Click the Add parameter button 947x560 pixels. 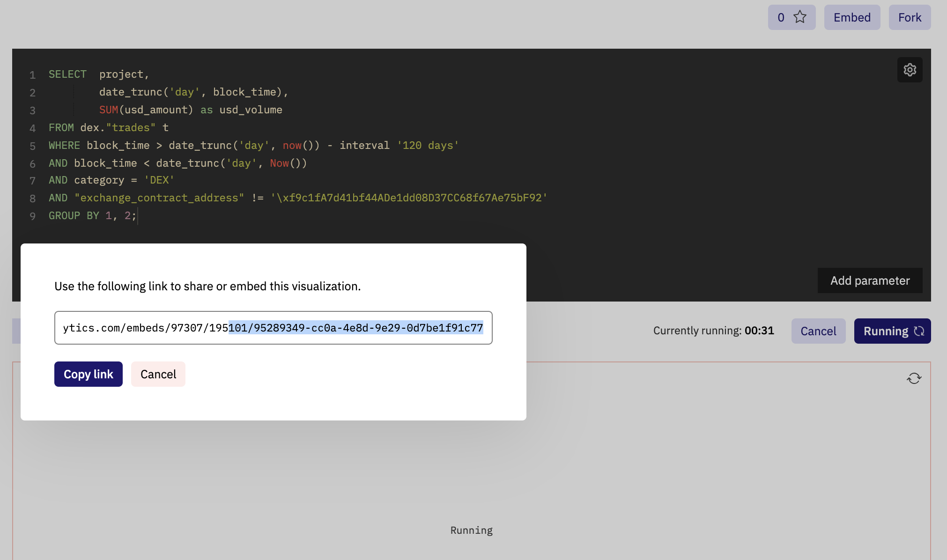pyautogui.click(x=870, y=280)
